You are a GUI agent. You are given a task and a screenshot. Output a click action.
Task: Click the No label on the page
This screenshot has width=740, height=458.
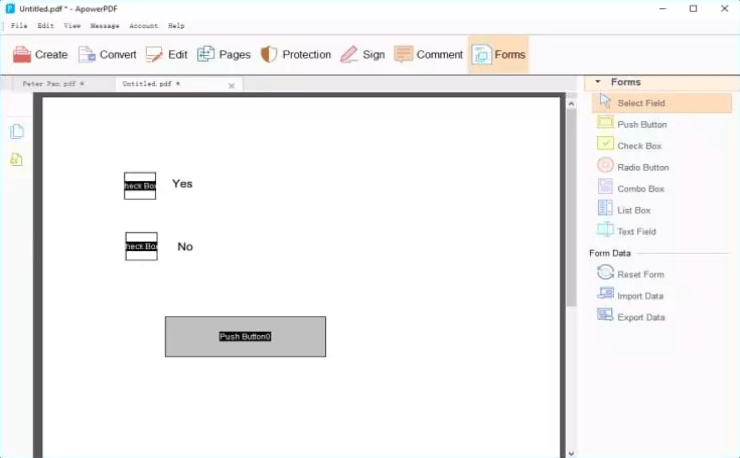tap(185, 246)
